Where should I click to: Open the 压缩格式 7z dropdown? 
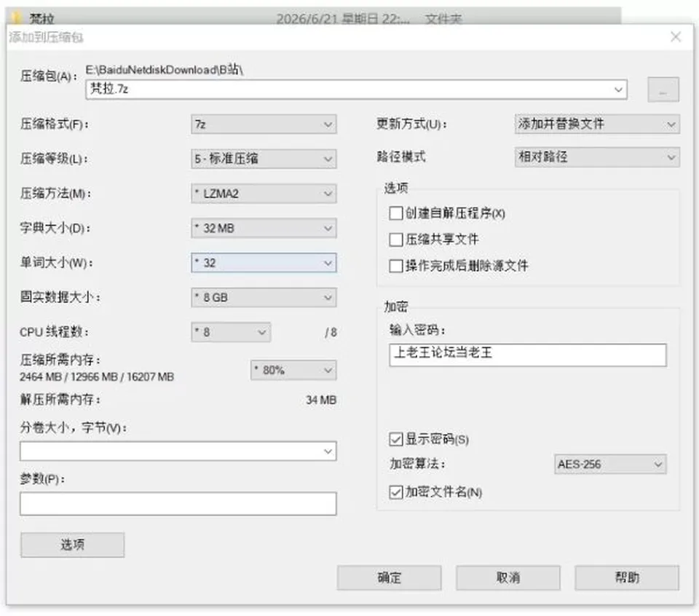[x=264, y=125]
